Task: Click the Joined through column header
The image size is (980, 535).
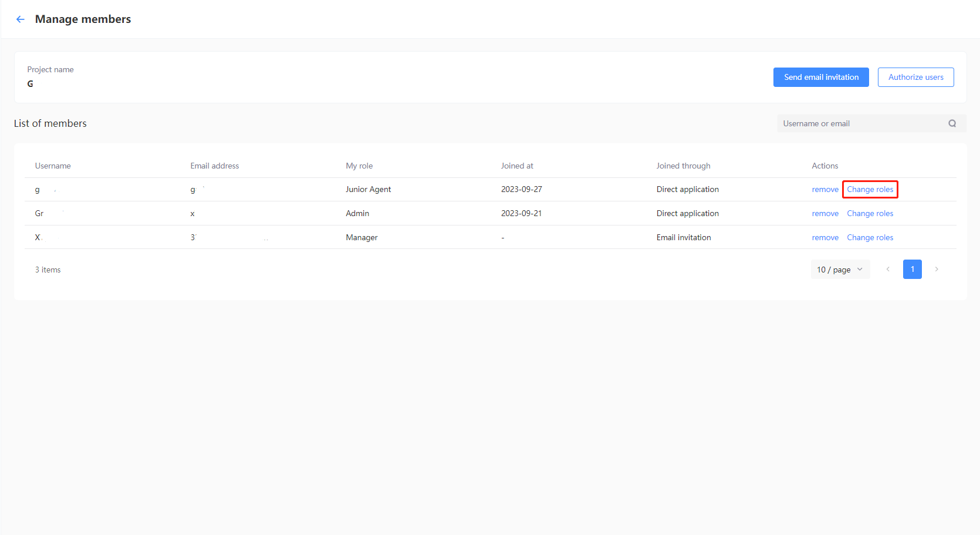Action: (683, 166)
